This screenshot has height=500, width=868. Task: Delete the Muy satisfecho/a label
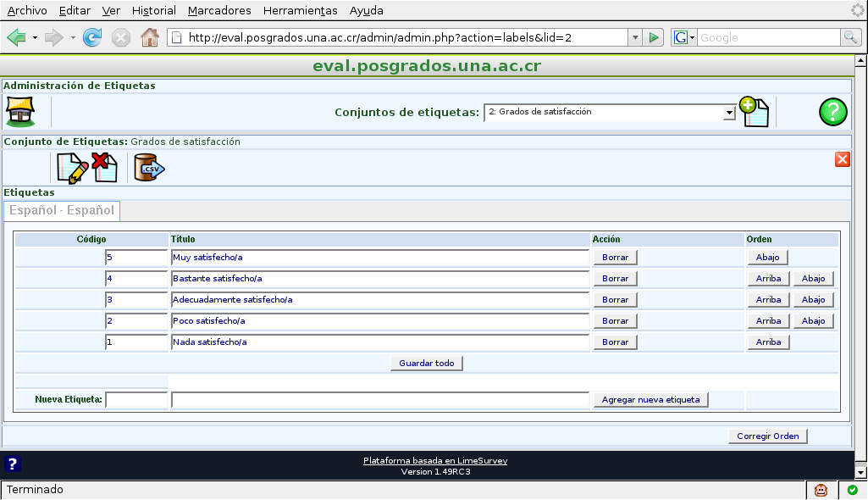pyautogui.click(x=615, y=257)
